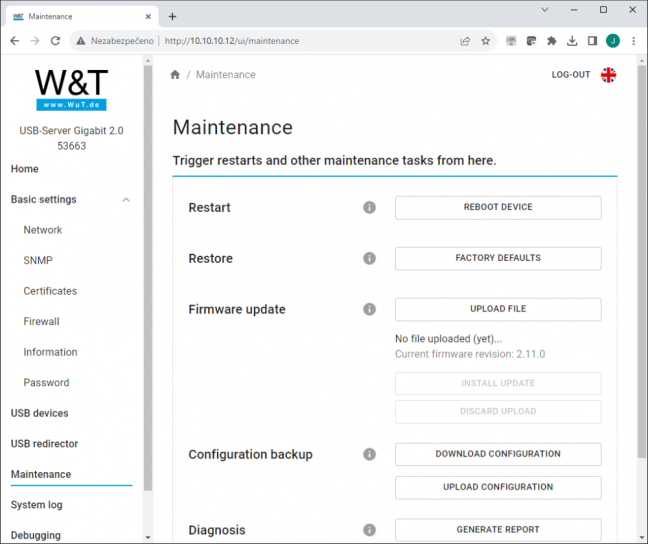Click DOWNLOAD CONFIGURATION button
Viewport: 648px width, 544px height.
[x=498, y=454]
